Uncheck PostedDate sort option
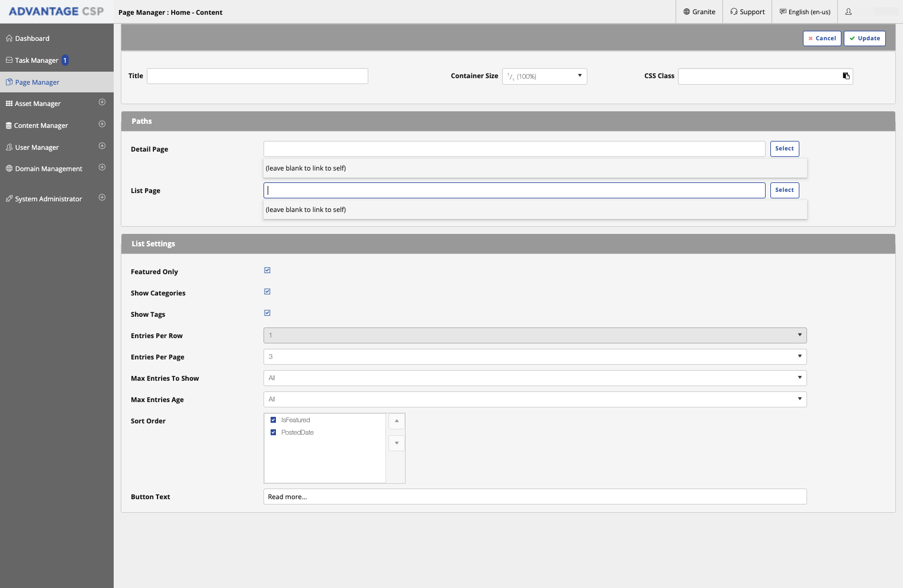 [x=273, y=432]
